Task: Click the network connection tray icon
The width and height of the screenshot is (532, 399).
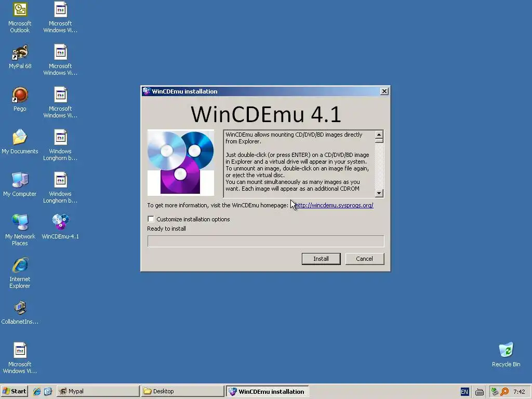Action: tap(495, 392)
